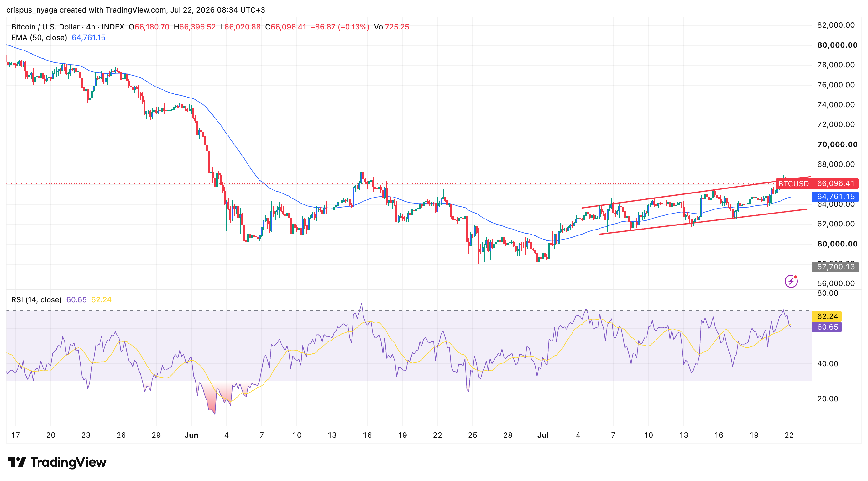This screenshot has width=868, height=481.
Task: Click the TradingView logo at bottom
Action: 57,462
